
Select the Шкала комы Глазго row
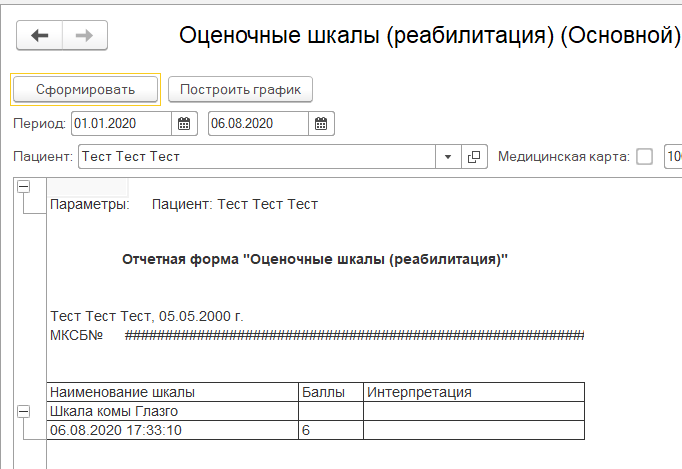pos(172,411)
